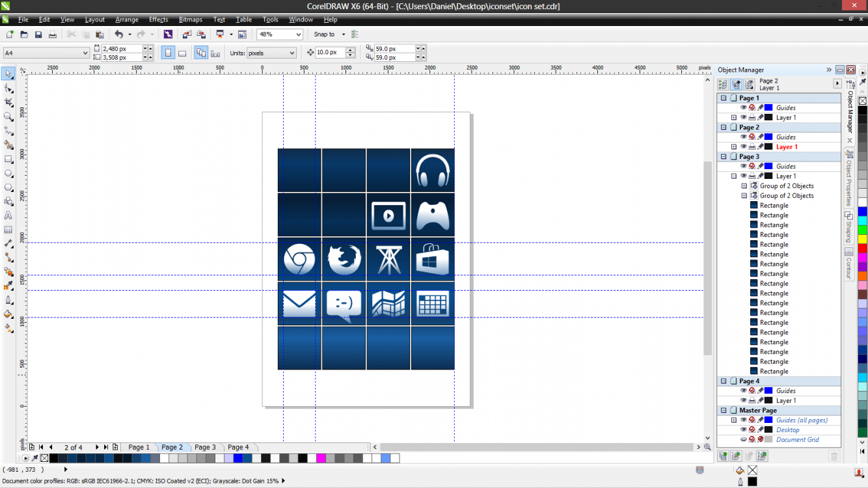Open Object Manager flyout options arrow

click(x=837, y=84)
